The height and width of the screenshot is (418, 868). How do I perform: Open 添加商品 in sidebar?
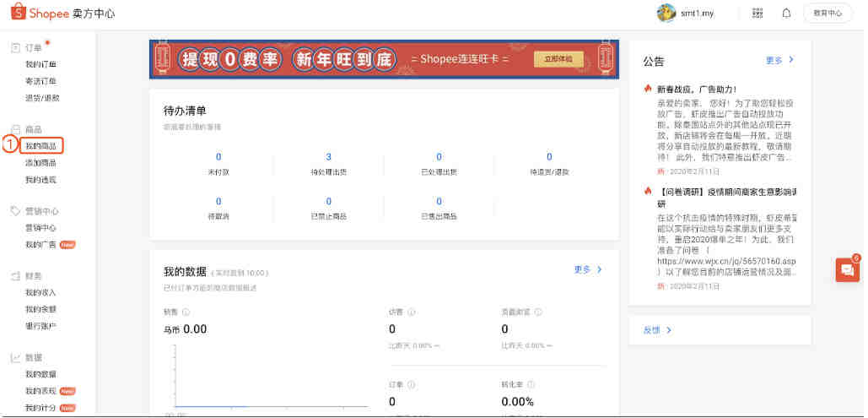coord(41,162)
